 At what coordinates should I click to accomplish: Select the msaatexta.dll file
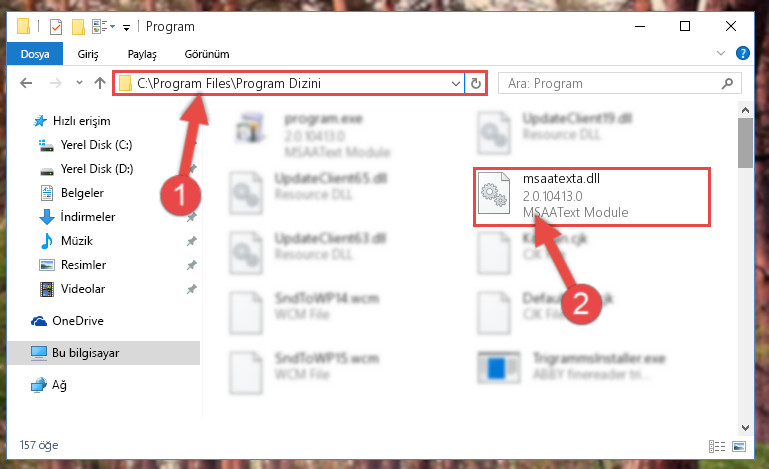(591, 197)
